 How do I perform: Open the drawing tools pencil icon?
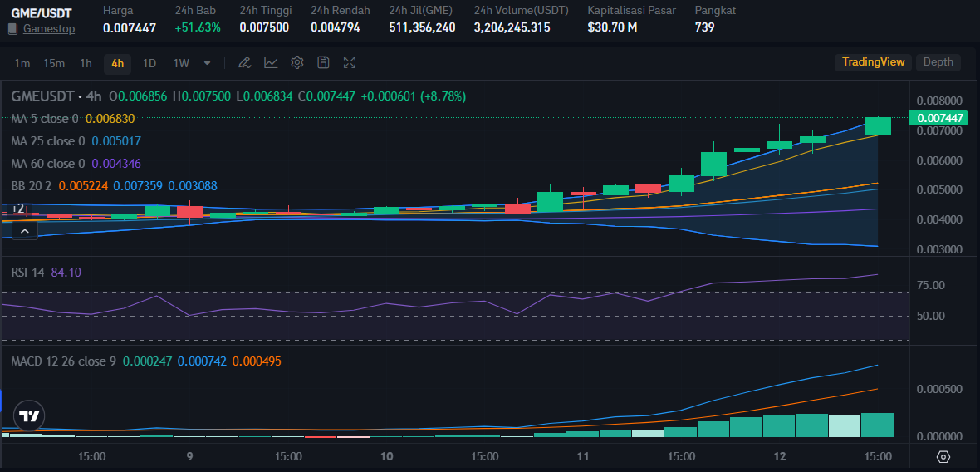point(244,62)
